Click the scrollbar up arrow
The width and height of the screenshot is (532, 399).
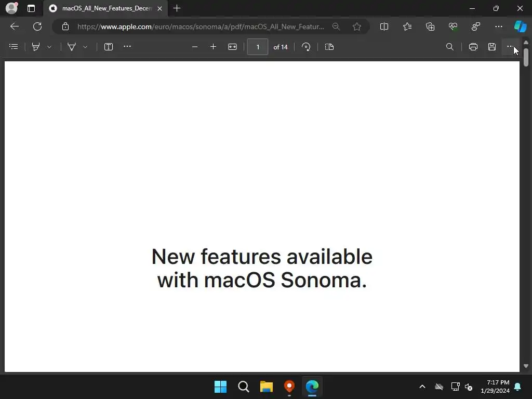tap(526, 43)
